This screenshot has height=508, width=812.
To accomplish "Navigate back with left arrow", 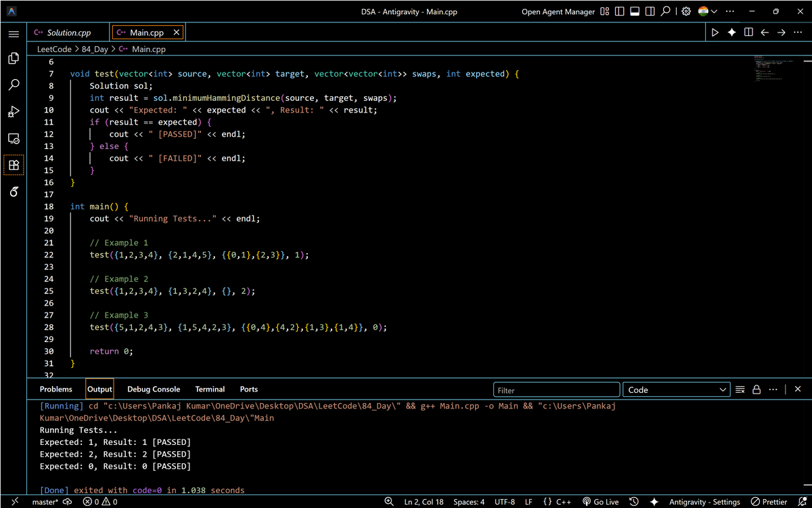I will [765, 33].
